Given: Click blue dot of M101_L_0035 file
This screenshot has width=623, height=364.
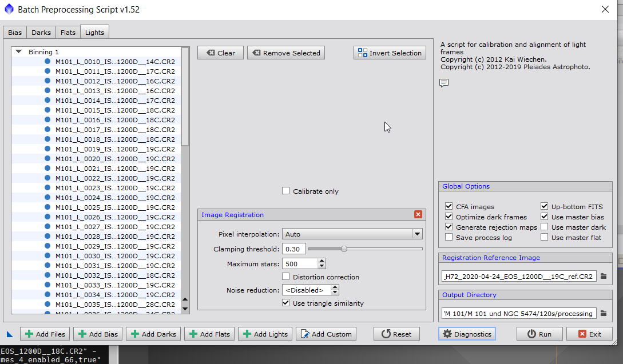Looking at the screenshot, I should coord(47,304).
